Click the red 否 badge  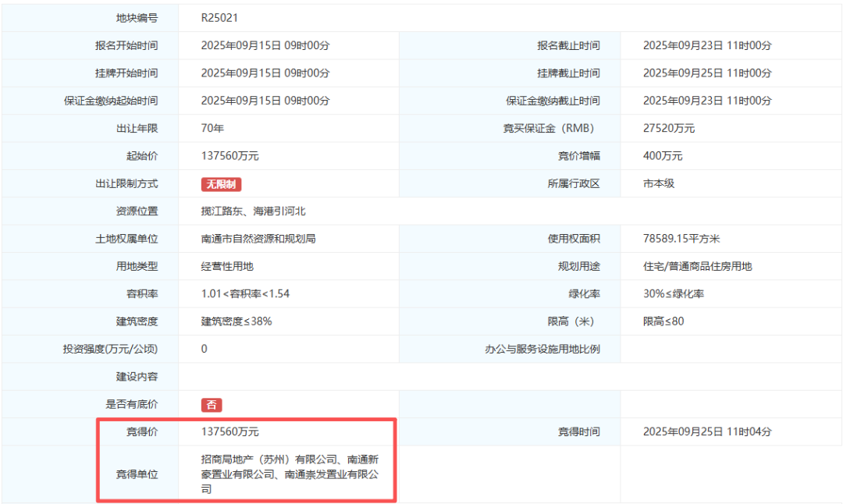(212, 405)
